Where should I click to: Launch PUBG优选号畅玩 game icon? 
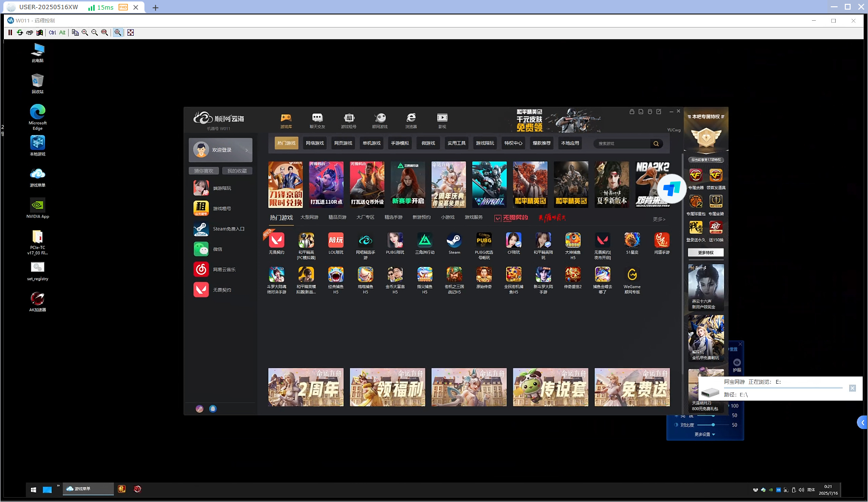point(484,246)
